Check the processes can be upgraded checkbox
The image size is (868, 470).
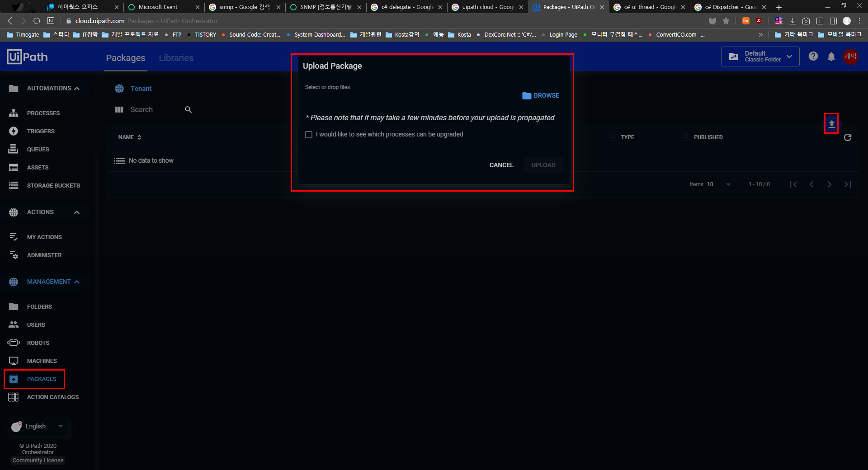point(309,135)
